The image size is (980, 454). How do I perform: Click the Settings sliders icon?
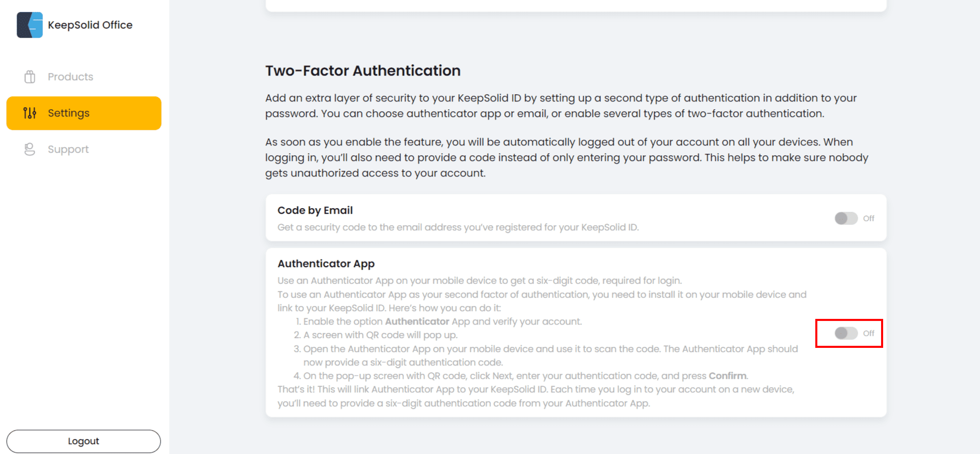click(30, 113)
